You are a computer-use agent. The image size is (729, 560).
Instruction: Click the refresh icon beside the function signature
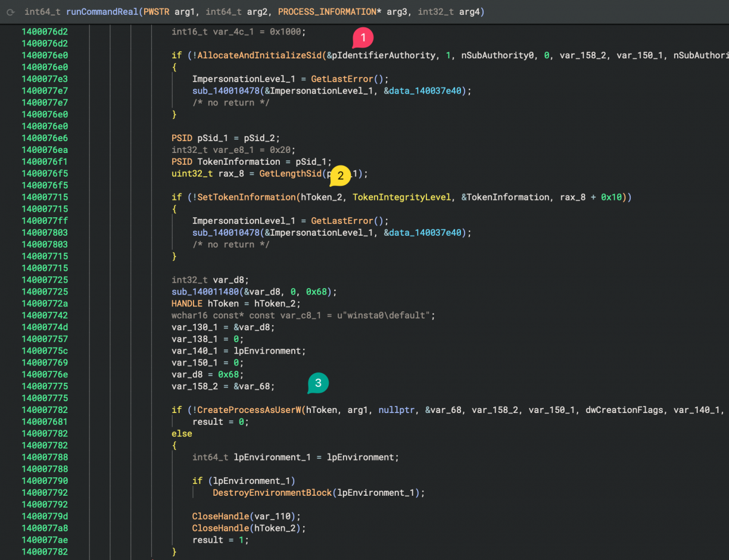(10, 12)
